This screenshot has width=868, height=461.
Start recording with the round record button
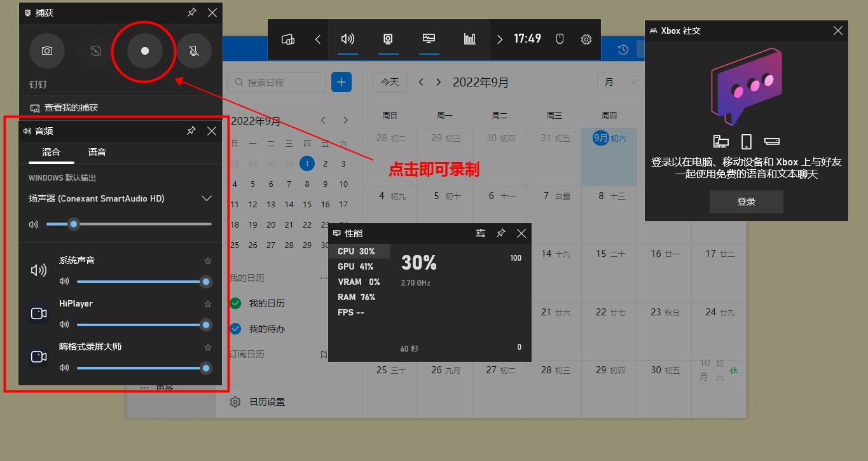point(145,51)
